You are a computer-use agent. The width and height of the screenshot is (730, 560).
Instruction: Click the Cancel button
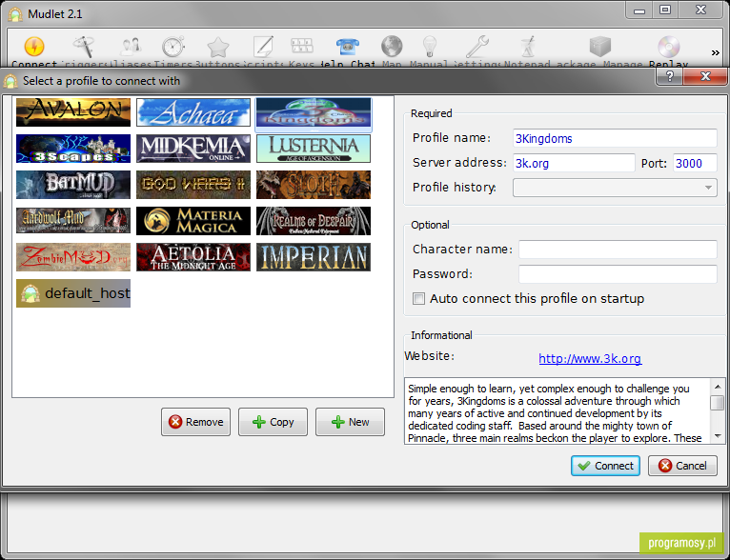(682, 466)
